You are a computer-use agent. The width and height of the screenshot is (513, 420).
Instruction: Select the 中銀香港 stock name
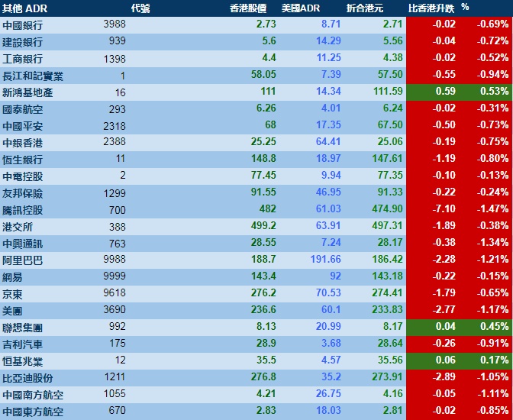(23, 143)
